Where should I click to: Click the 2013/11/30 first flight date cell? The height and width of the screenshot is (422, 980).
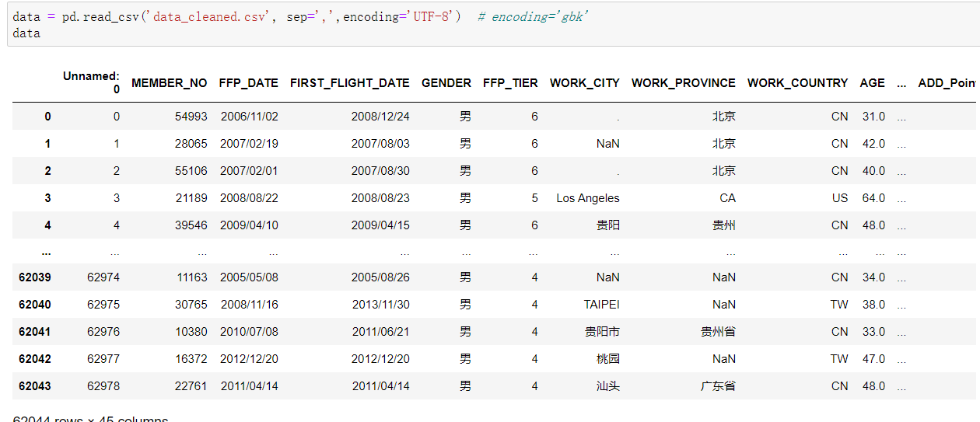tap(380, 305)
